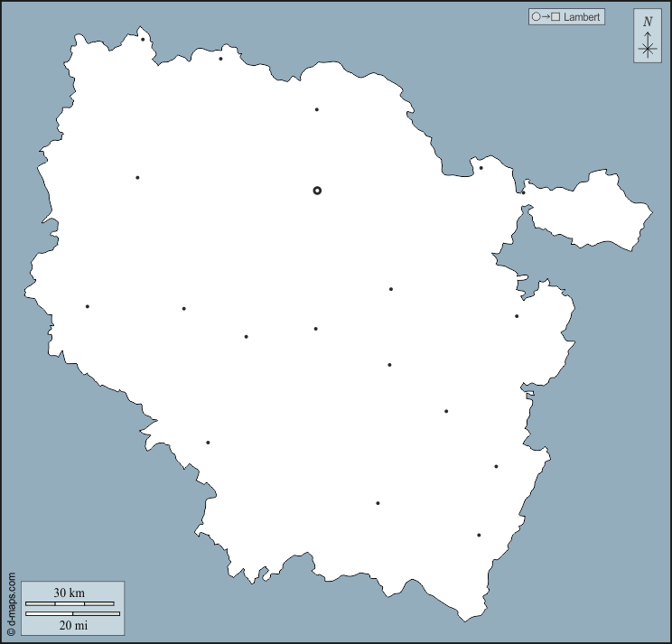Select the northernmost city dot on the map

tap(143, 39)
